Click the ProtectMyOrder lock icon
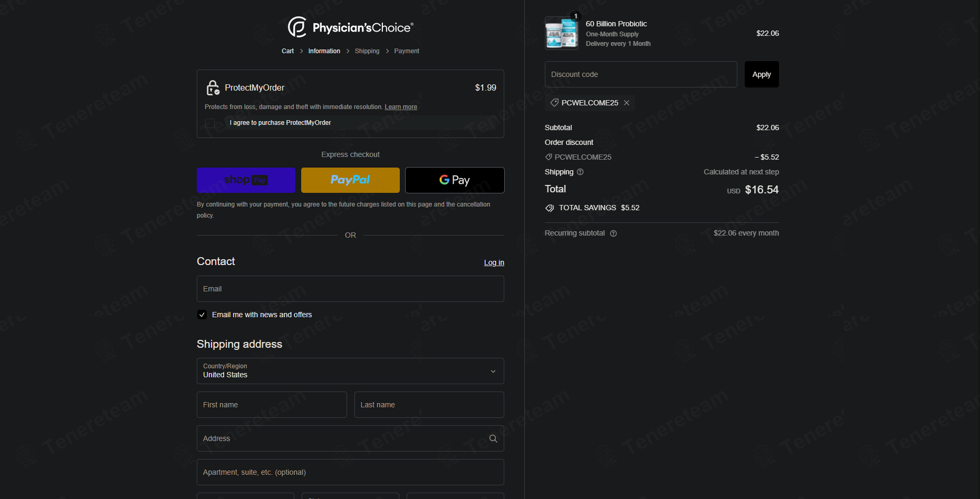 (213, 88)
